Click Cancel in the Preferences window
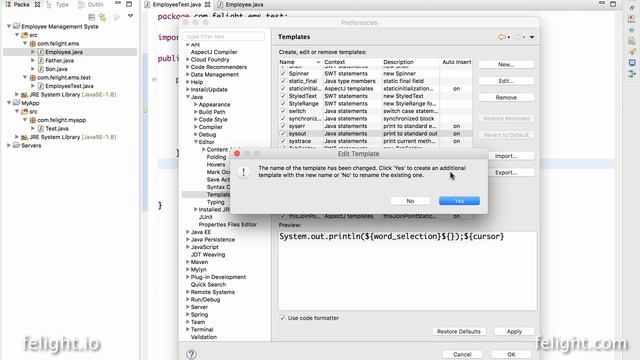The width and height of the screenshot is (640, 360). point(462,354)
